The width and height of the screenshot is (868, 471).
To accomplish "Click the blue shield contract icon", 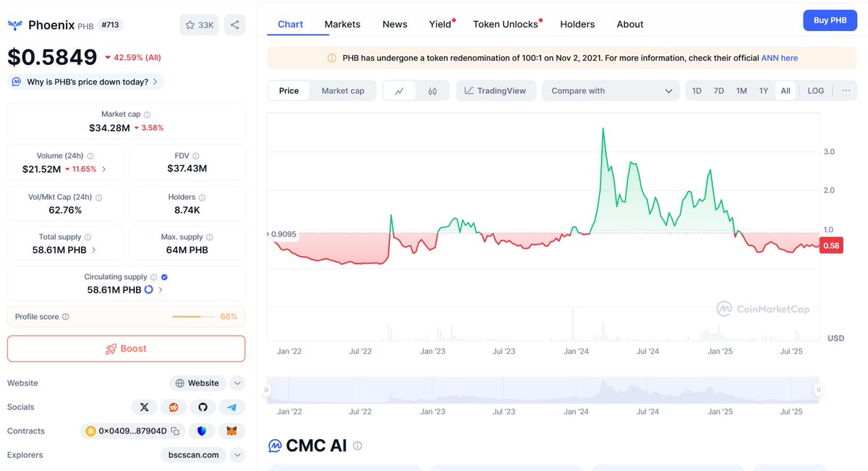I will click(x=202, y=431).
